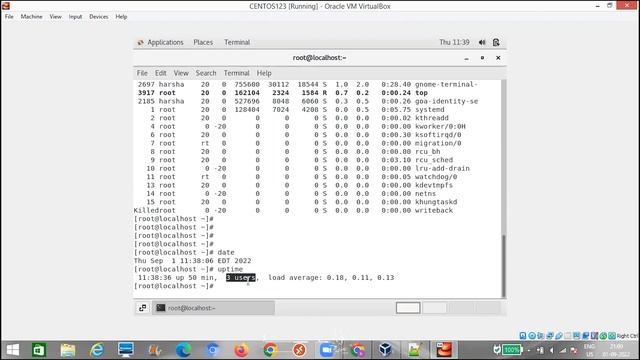640x360 pixels.
Task: Open the VirtualBox Machine menu
Action: tap(31, 17)
